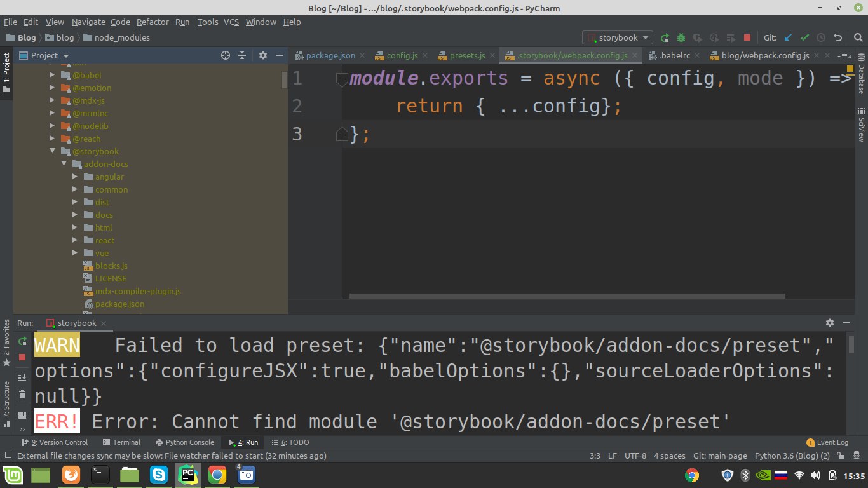
Task: Click the Python 3.6 (Blog) interpreter widget
Action: pyautogui.click(x=792, y=456)
